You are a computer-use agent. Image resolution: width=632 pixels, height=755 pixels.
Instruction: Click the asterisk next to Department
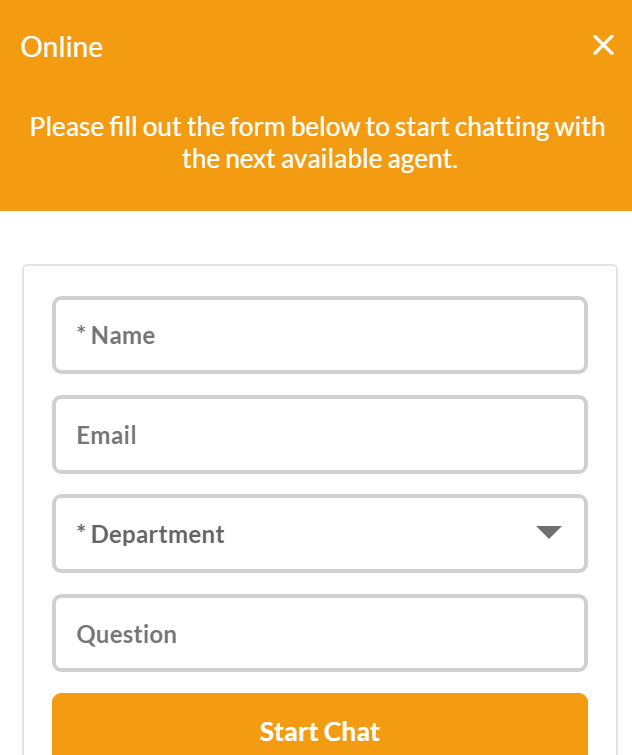[81, 530]
